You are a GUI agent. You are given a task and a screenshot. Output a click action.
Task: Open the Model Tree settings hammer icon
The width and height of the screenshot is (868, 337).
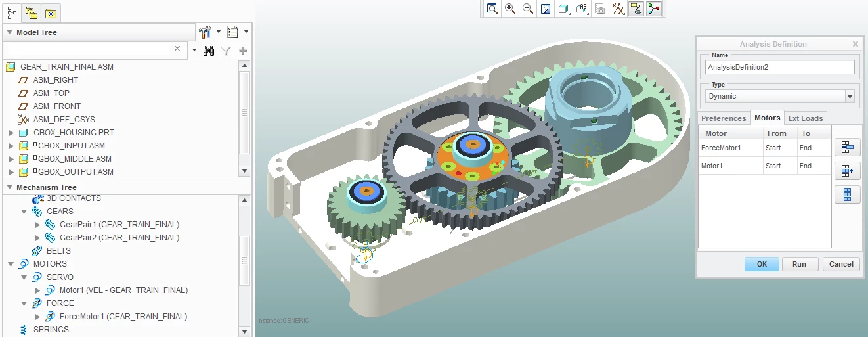[x=206, y=32]
